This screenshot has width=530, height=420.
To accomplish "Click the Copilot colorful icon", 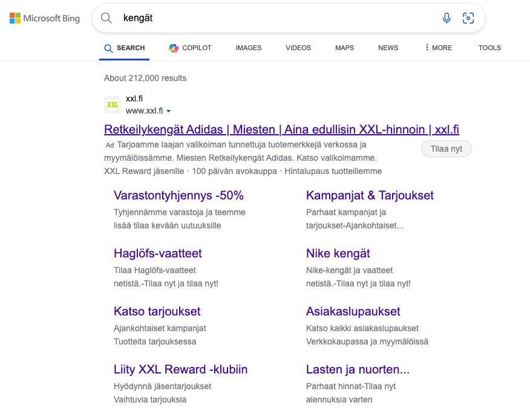I will (174, 48).
